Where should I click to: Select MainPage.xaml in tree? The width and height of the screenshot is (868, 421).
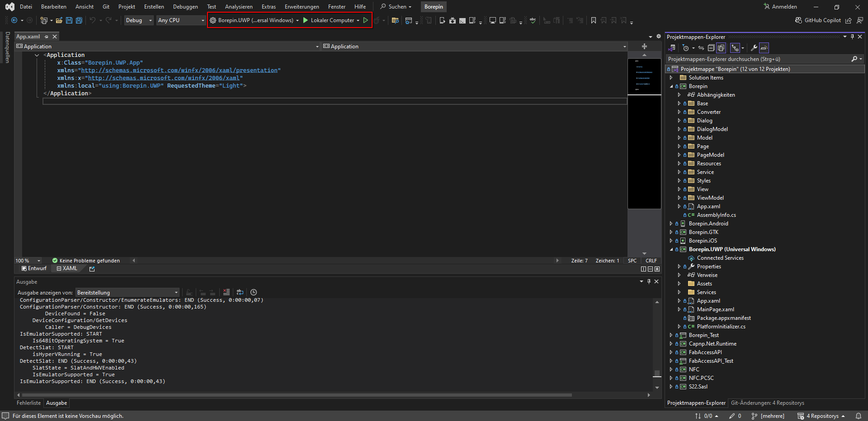click(715, 309)
